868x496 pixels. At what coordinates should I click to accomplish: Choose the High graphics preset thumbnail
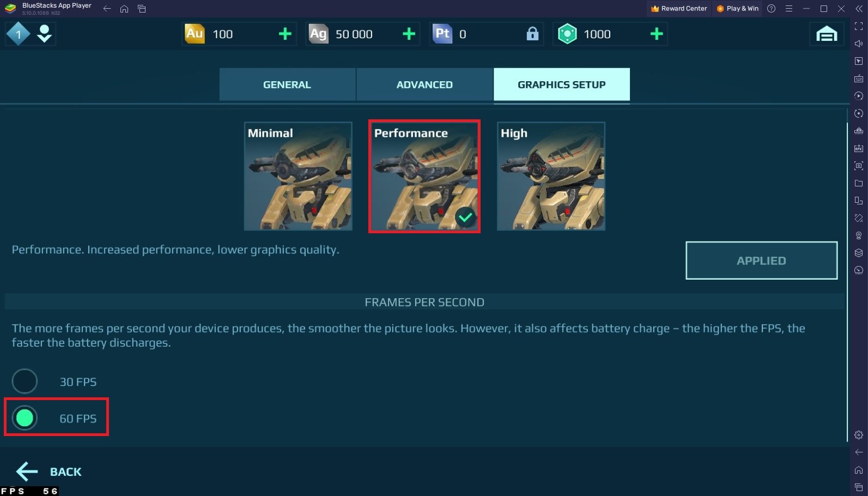click(551, 176)
